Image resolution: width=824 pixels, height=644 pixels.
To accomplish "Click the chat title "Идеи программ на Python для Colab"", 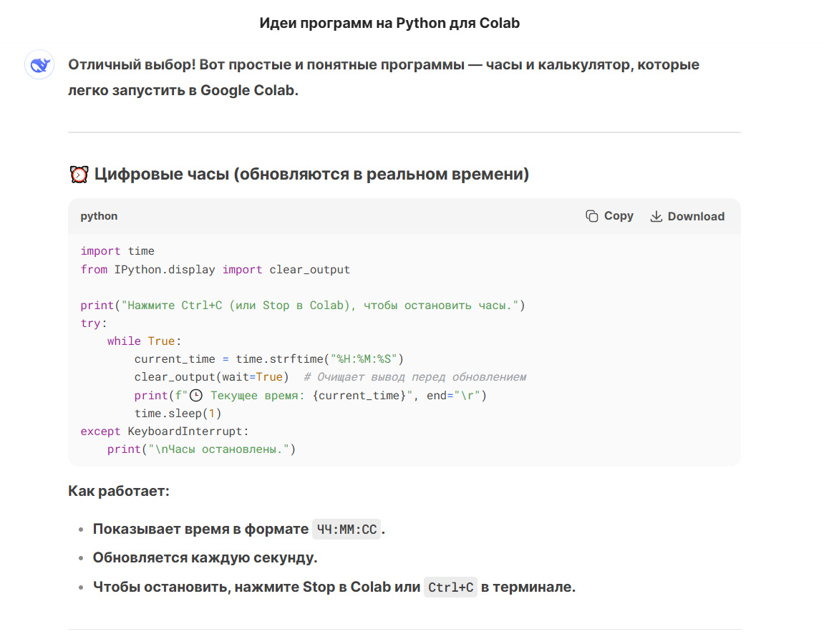I will 389,23.
